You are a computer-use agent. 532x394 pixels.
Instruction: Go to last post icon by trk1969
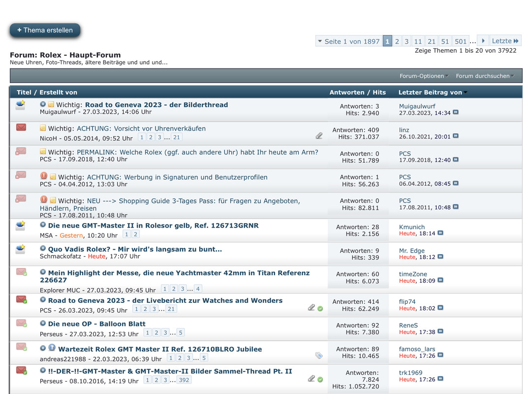[440, 379]
